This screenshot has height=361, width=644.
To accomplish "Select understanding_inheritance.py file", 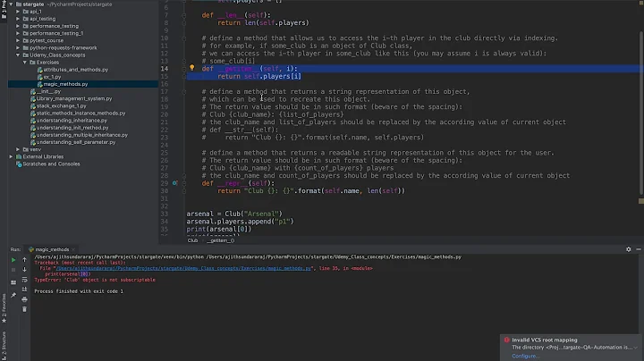I will tap(72, 121).
